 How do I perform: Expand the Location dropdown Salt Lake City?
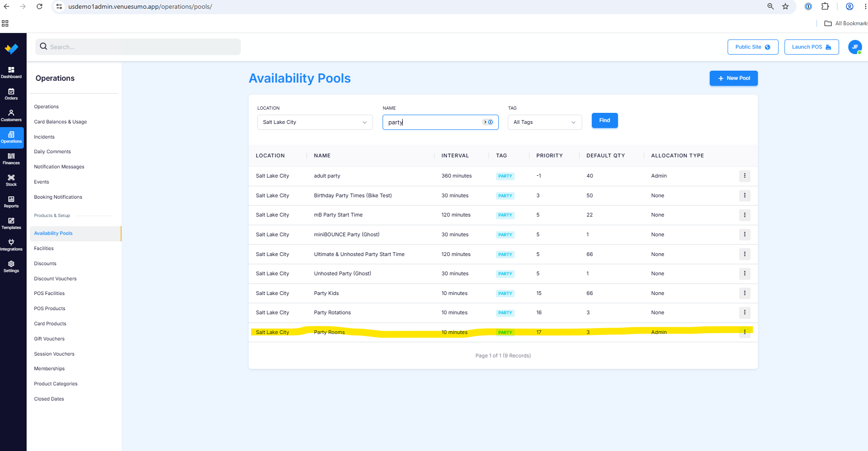(x=315, y=122)
